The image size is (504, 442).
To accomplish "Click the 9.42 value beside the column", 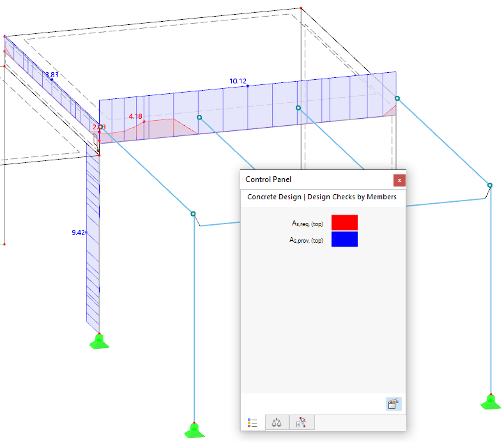I will tap(78, 232).
